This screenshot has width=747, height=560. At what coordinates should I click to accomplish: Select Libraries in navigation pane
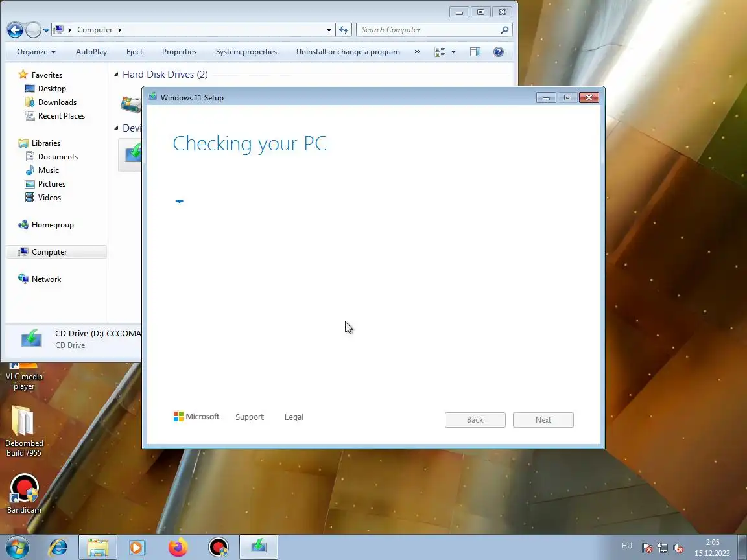pos(46,143)
